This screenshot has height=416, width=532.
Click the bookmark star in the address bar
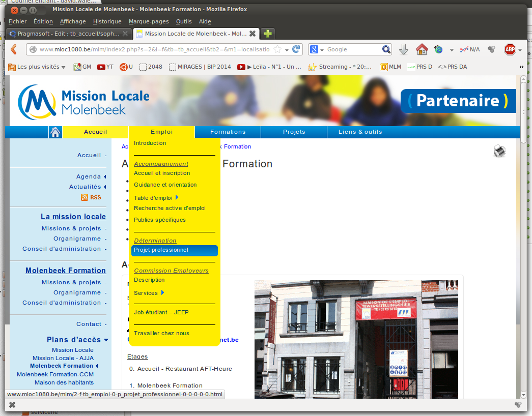click(x=277, y=49)
